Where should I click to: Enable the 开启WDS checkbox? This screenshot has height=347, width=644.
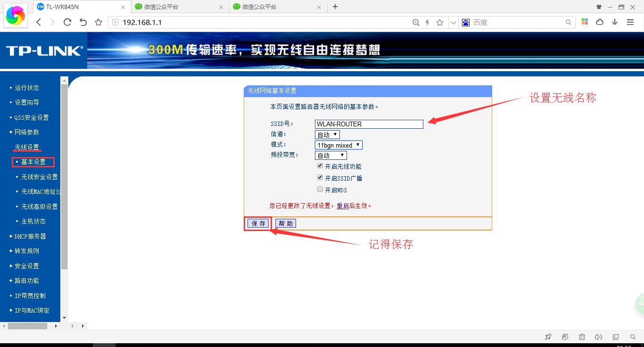coord(320,189)
